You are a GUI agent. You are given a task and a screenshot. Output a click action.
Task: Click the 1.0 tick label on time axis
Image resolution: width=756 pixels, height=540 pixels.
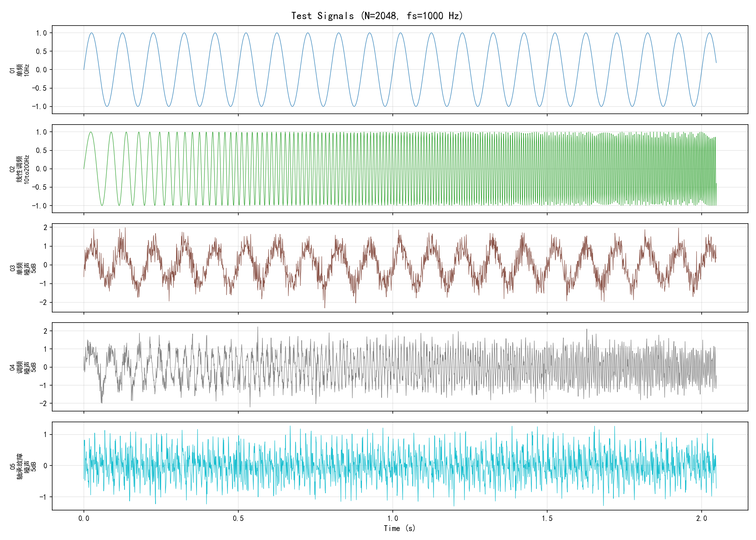(392, 518)
